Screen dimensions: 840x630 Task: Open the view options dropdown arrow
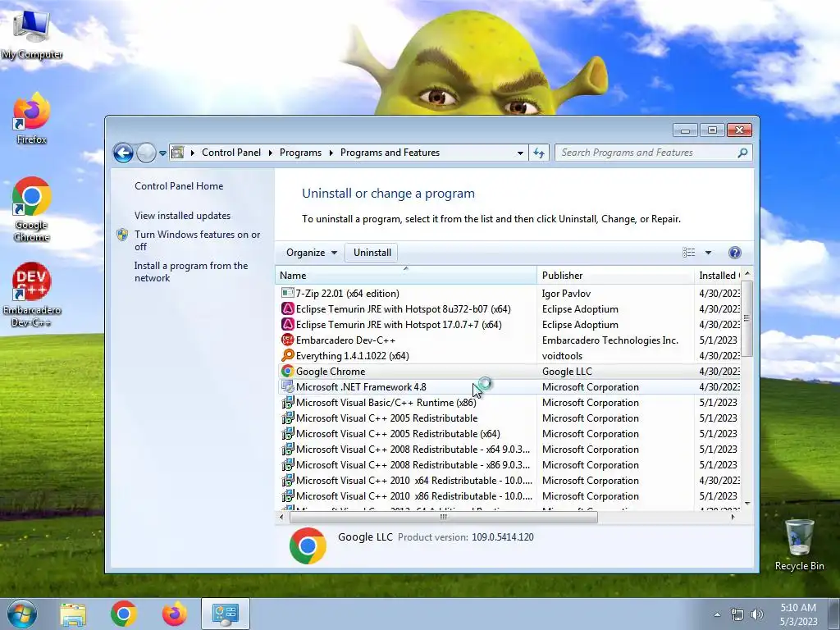708,253
